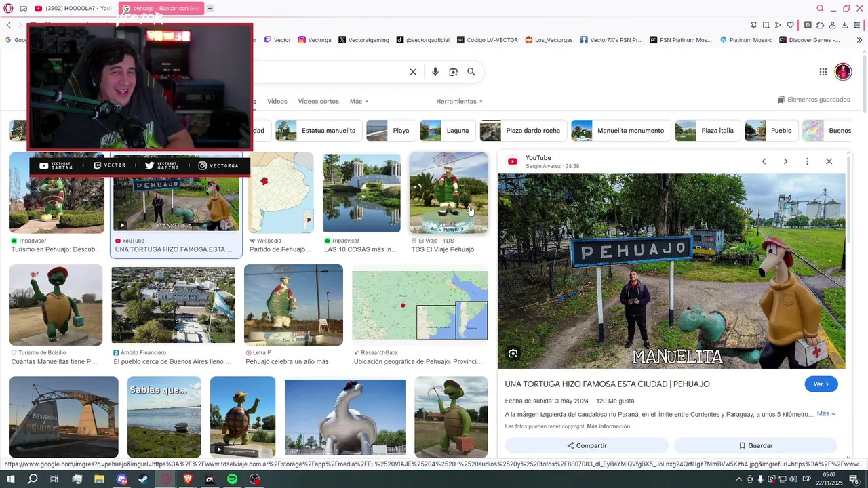
Task: Open the Opera extensions cube icon
Action: pos(820,25)
